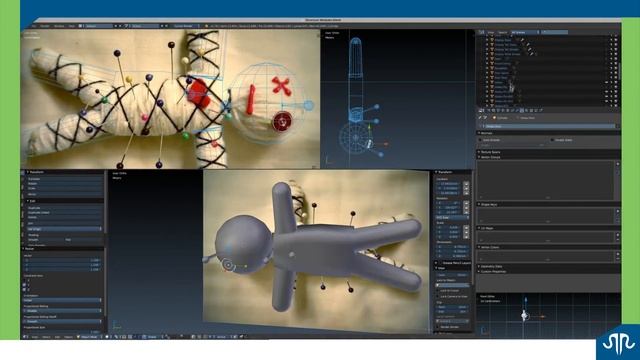Toggle Grease Pencil Layers checkbox
The height and width of the screenshot is (360, 640).
(x=440, y=263)
